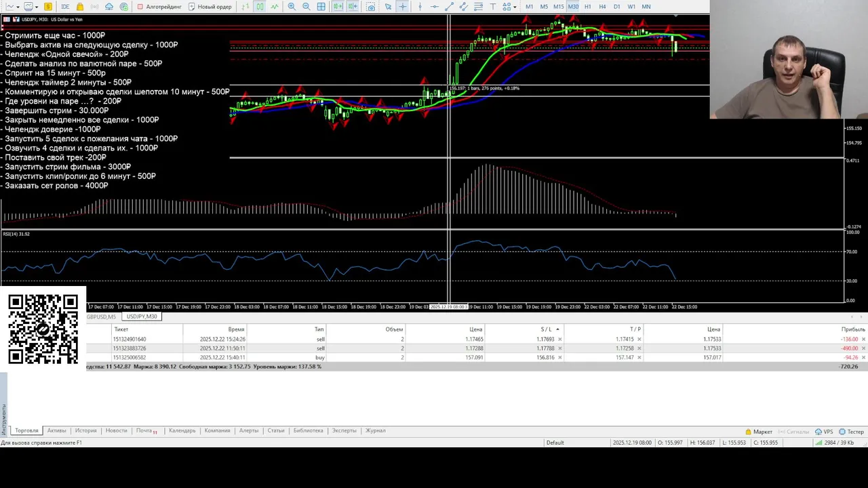Viewport: 868px width, 488px height.
Task: Open the market shopping bag icon
Action: point(80,7)
